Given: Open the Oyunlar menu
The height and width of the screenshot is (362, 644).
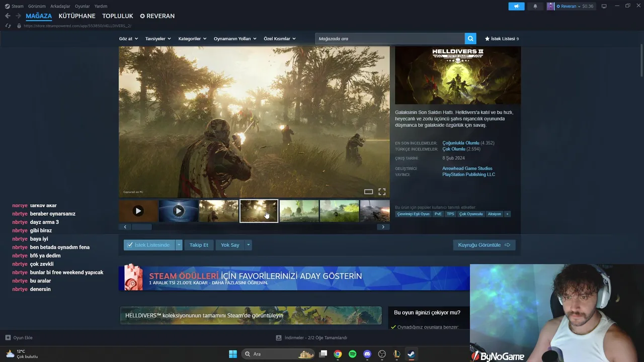Looking at the screenshot, I should (83, 6).
